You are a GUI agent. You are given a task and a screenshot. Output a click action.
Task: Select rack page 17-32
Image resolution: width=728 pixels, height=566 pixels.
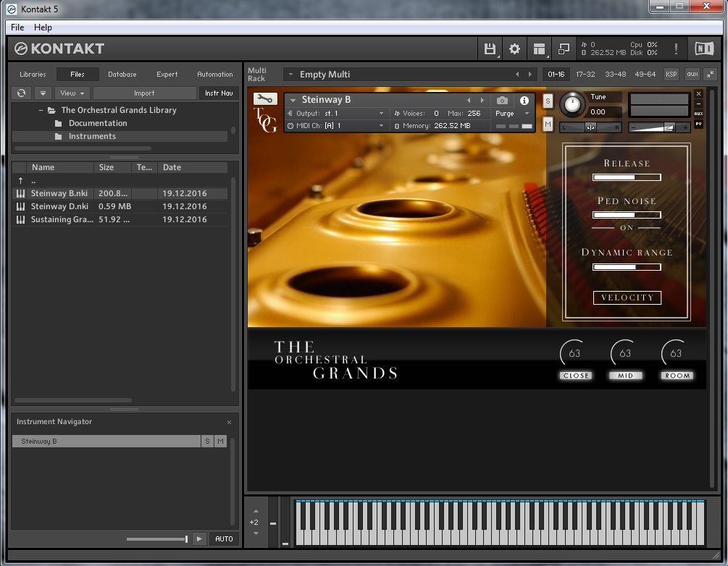coord(585,75)
